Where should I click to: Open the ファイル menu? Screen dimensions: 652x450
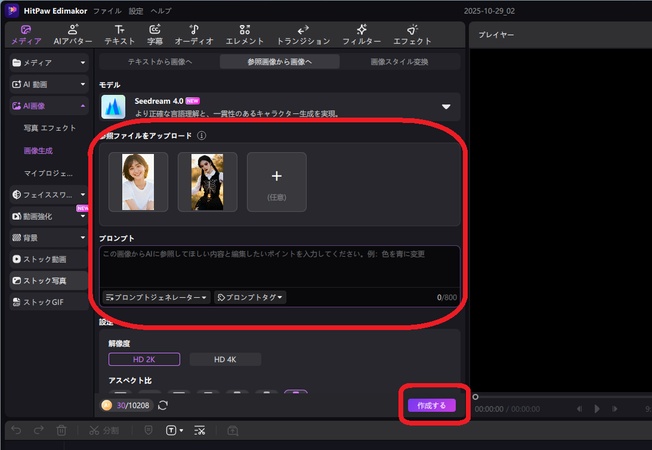(x=107, y=11)
